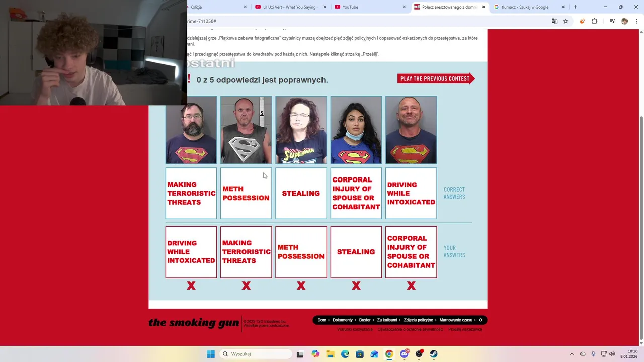Open the volume control in system tray
Viewport: 644px width, 362px height.
[x=612, y=354]
